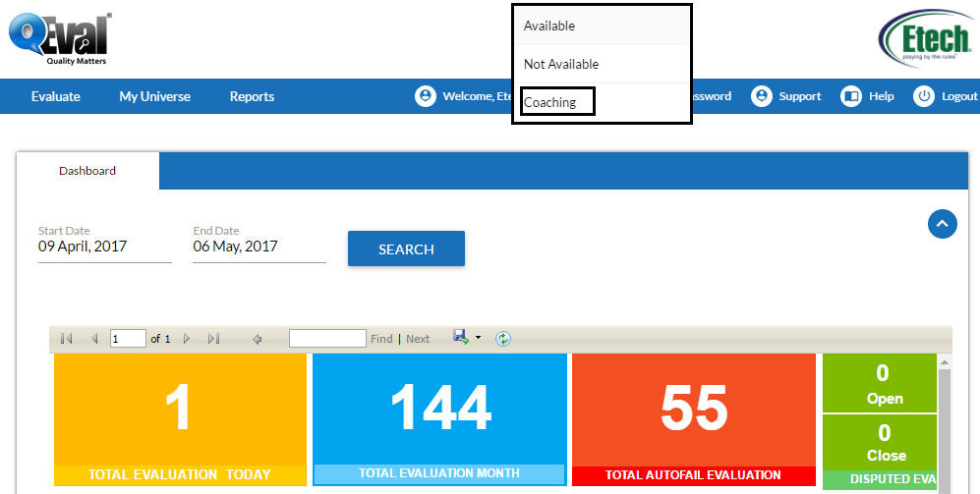Image resolution: width=980 pixels, height=494 pixels.
Task: Click the report find text box
Action: 327,339
